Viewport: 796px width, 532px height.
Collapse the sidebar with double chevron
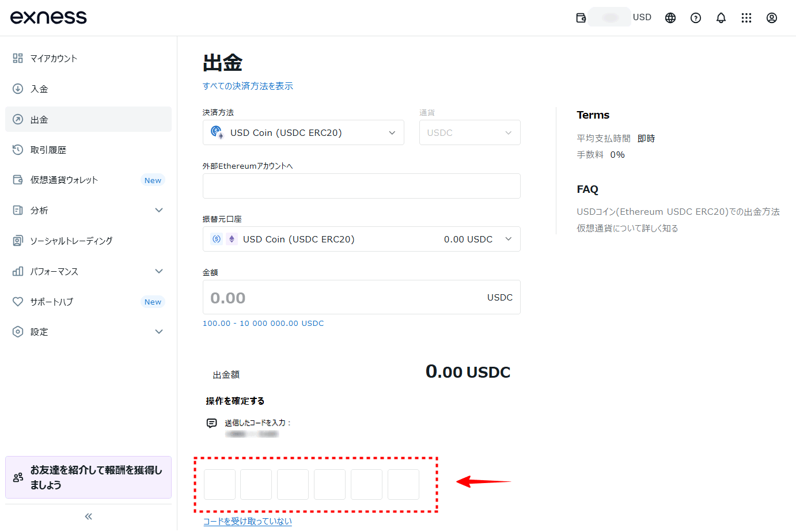pyautogui.click(x=88, y=516)
